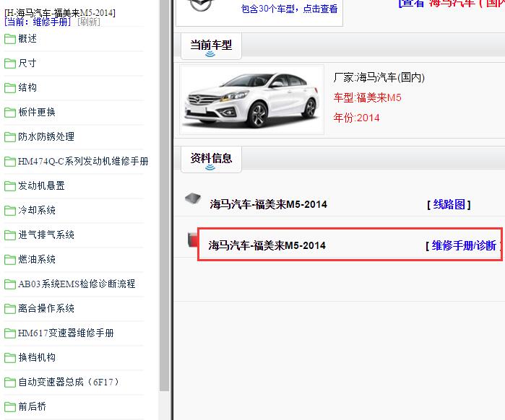
Task: Open 进气排气系统 section
Action: pyautogui.click(x=46, y=235)
